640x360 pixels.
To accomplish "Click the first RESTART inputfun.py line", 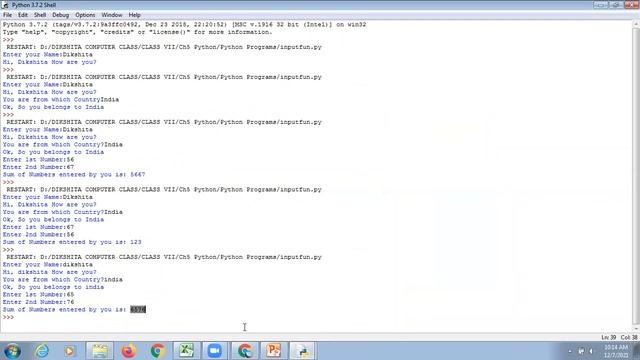I will pos(164,47).
